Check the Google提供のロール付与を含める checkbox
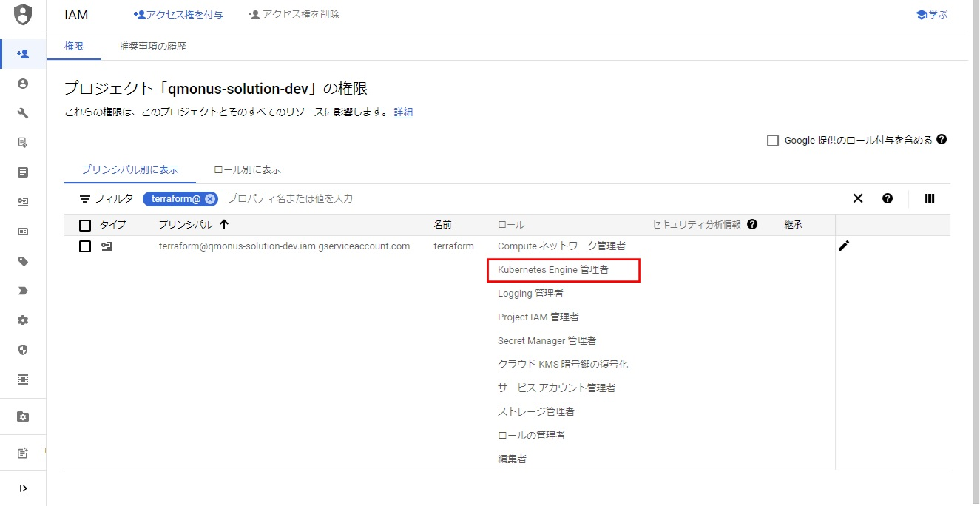This screenshot has height=506, width=980. click(773, 141)
